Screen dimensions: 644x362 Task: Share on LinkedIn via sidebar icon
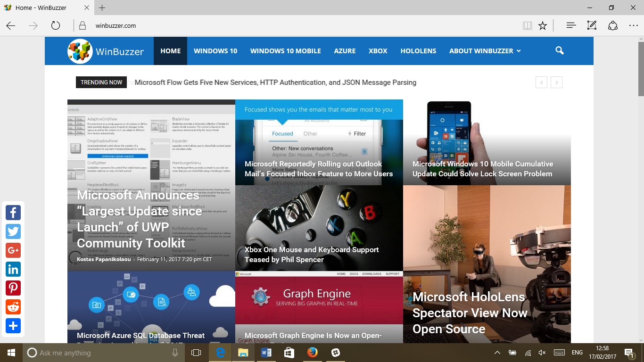pos(13,269)
